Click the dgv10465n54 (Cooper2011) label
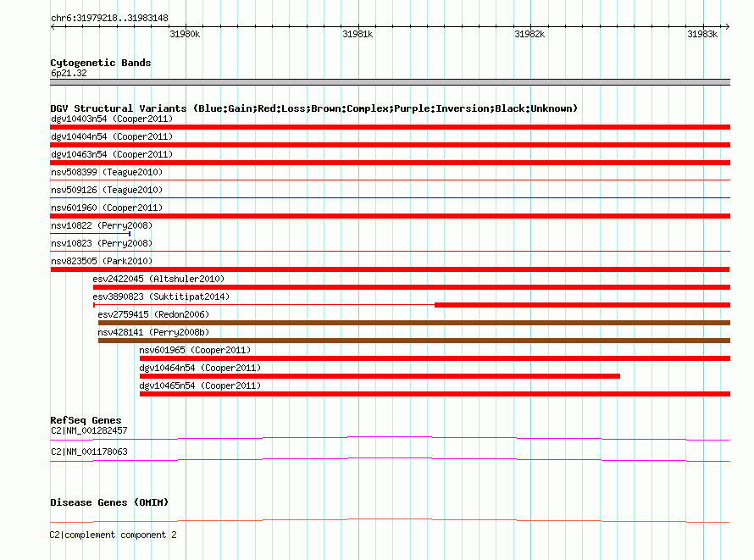 pos(200,385)
